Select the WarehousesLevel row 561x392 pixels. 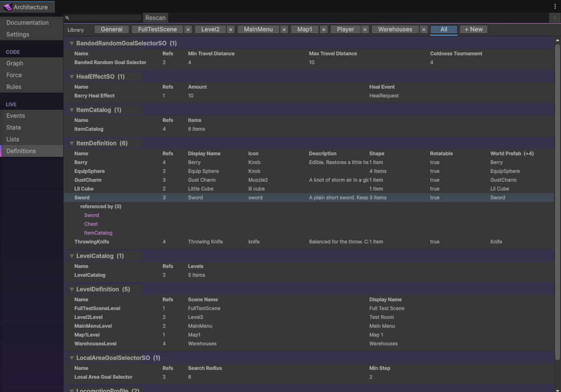[309, 343]
